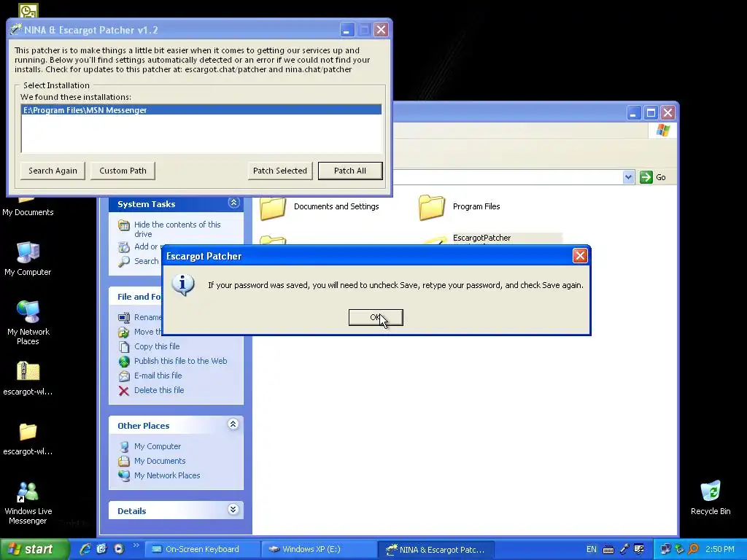Click the red X Delete icon
747x560 pixels.
pos(124,391)
